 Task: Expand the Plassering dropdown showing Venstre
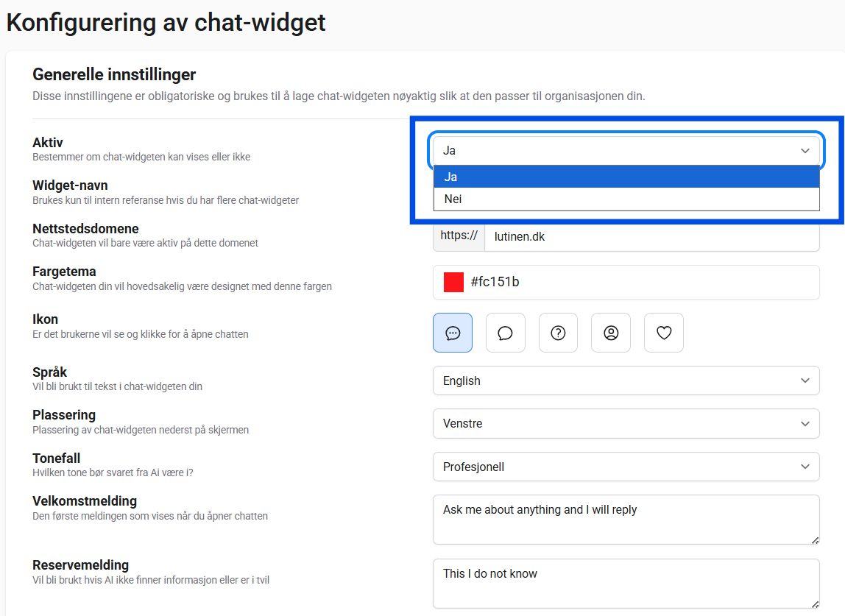(x=626, y=424)
